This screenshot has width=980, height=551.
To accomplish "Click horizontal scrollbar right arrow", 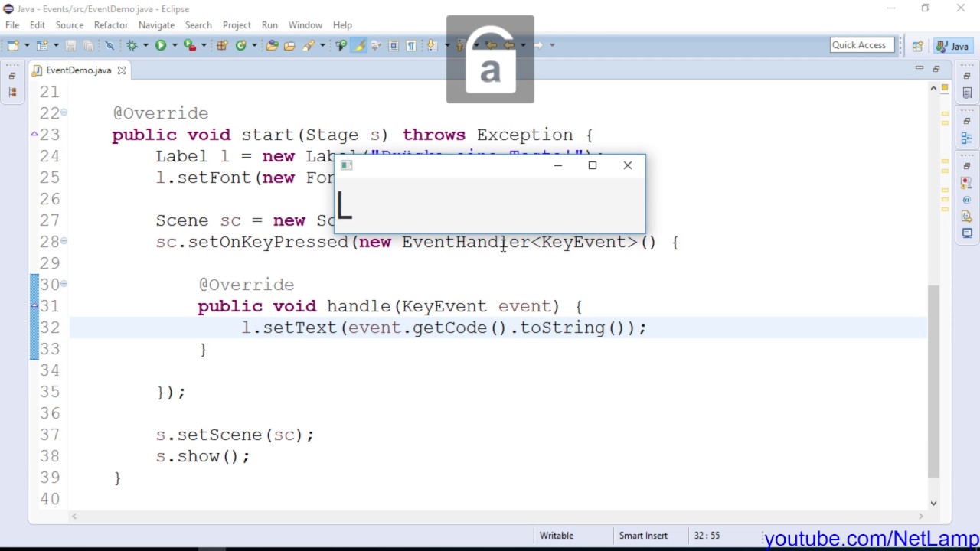I will (920, 517).
